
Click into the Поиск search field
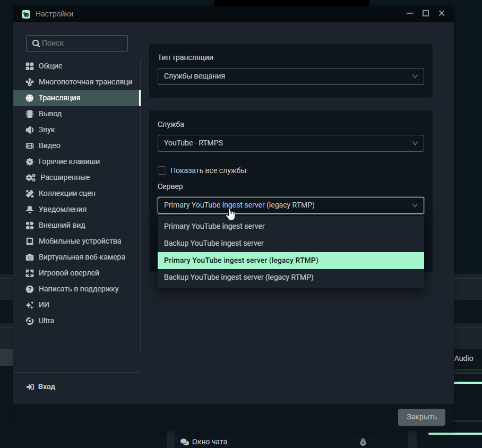pos(77,44)
